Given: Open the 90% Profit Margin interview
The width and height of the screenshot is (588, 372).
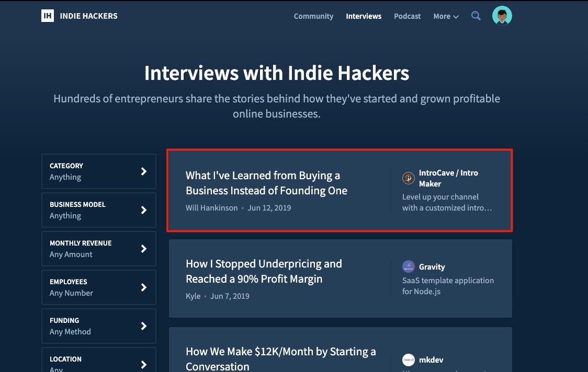Looking at the screenshot, I should (x=264, y=271).
